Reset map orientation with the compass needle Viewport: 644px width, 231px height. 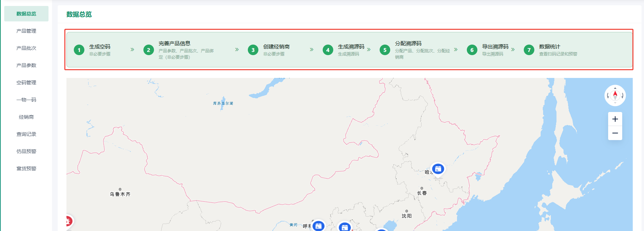pyautogui.click(x=615, y=95)
